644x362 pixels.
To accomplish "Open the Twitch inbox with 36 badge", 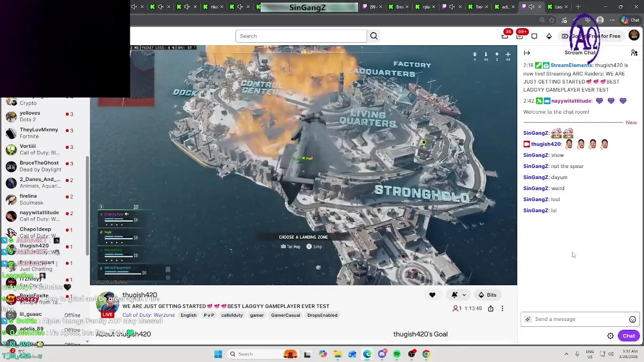I will pos(505,36).
